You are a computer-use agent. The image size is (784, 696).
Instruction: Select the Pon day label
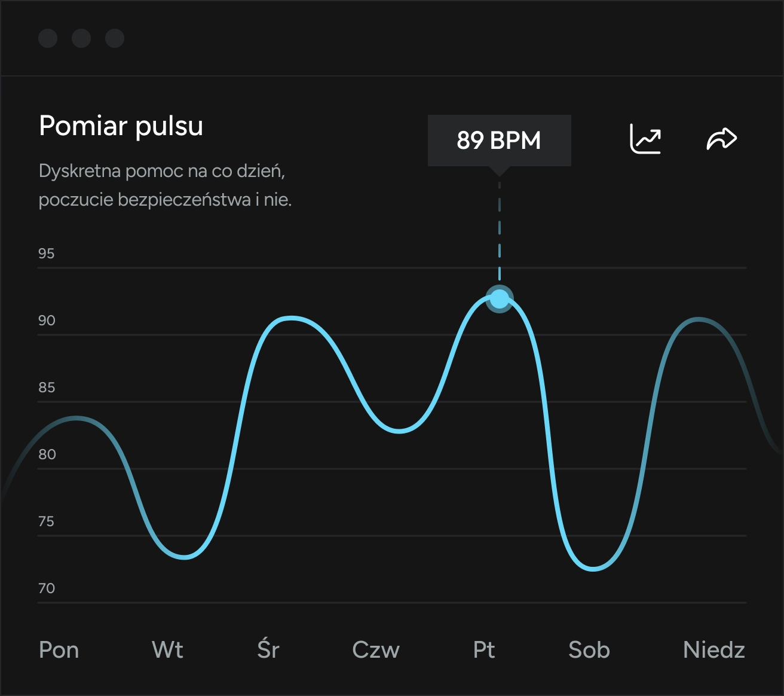pyautogui.click(x=59, y=650)
